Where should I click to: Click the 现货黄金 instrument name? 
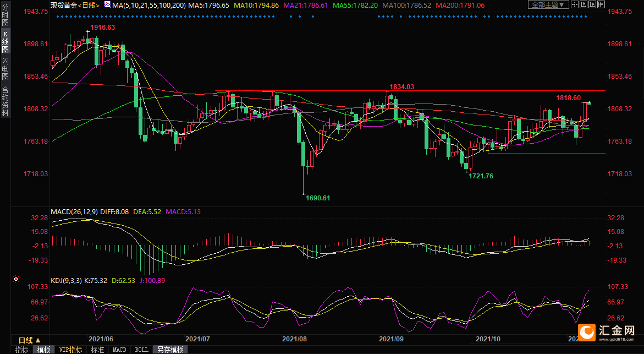click(64, 6)
